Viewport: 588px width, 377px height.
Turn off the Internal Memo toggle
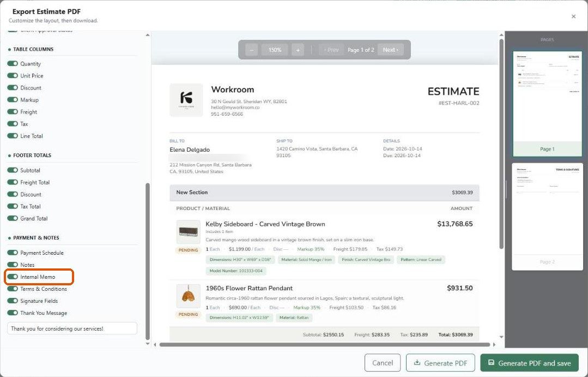(13, 277)
